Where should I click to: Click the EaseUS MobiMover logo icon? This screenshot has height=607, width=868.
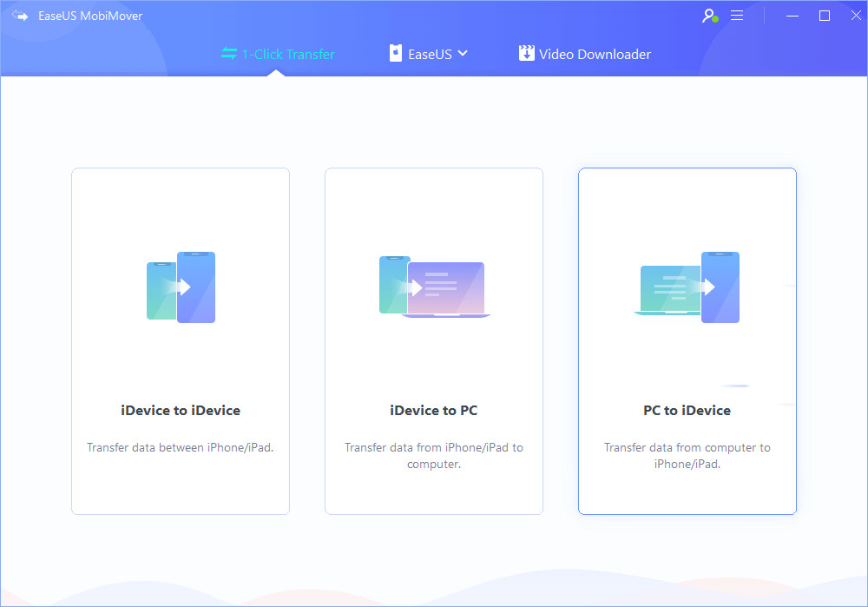pyautogui.click(x=19, y=16)
